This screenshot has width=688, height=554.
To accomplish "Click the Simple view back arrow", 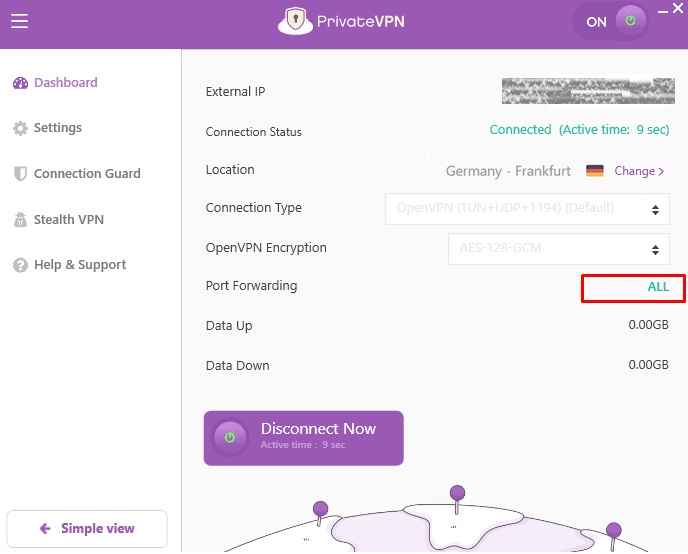I will click(45, 529).
